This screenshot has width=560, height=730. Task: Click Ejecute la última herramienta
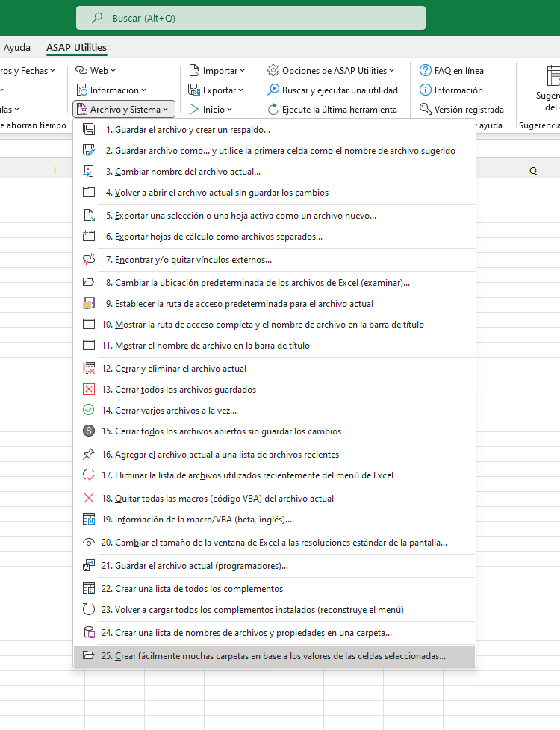333,110
